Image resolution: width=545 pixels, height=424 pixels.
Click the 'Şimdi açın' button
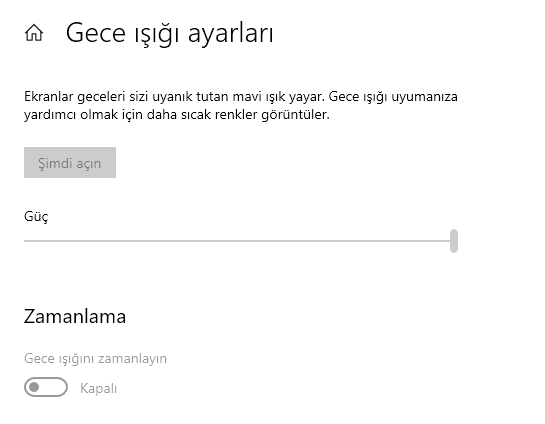(70, 162)
